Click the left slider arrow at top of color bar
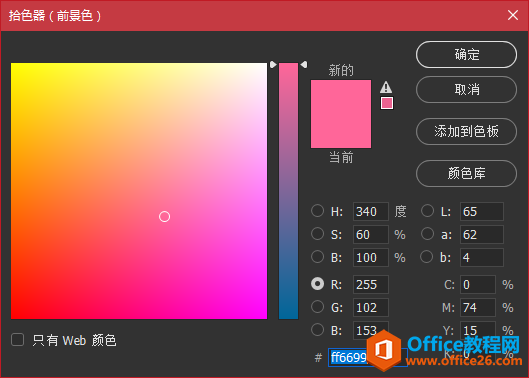This screenshot has height=378, width=529. pos(273,64)
